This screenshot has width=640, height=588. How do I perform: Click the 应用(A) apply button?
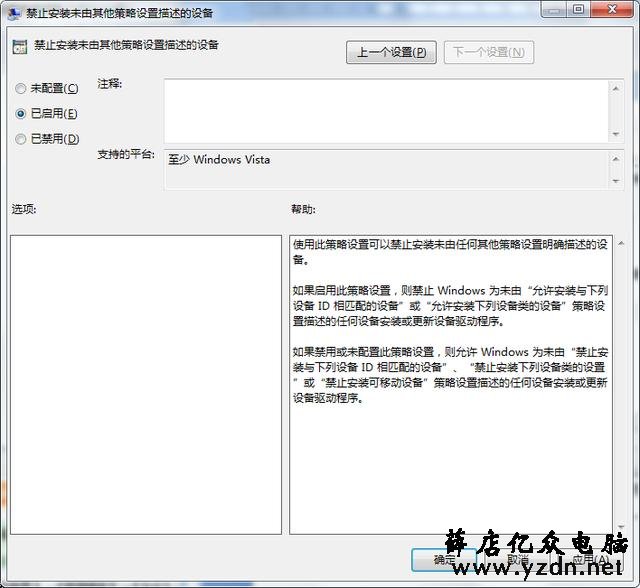590,560
